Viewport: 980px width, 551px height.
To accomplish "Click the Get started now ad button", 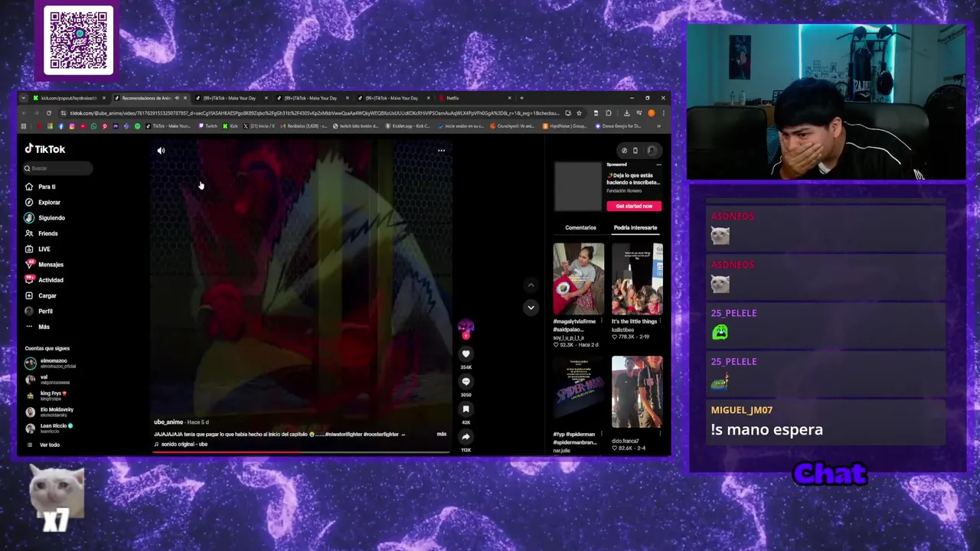I will coord(634,206).
